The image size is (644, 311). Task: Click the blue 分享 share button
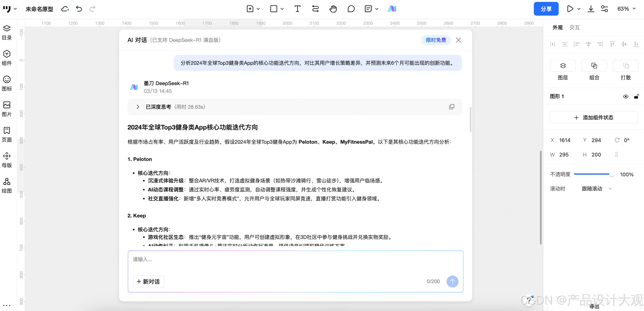click(x=546, y=9)
